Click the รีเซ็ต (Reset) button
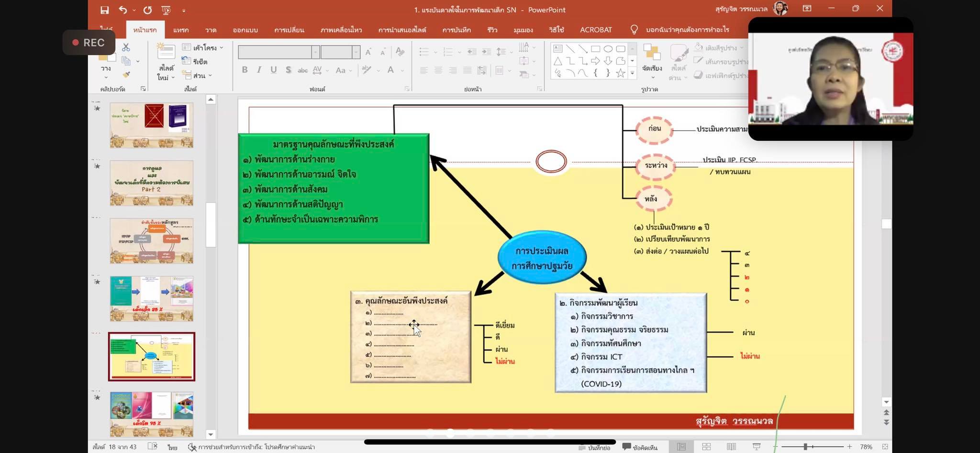 tap(195, 61)
